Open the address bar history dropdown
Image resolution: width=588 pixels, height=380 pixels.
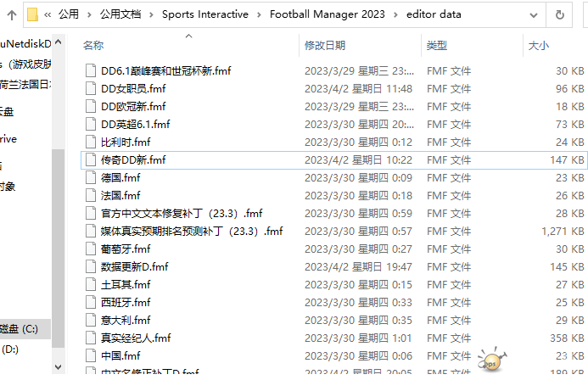click(x=533, y=15)
